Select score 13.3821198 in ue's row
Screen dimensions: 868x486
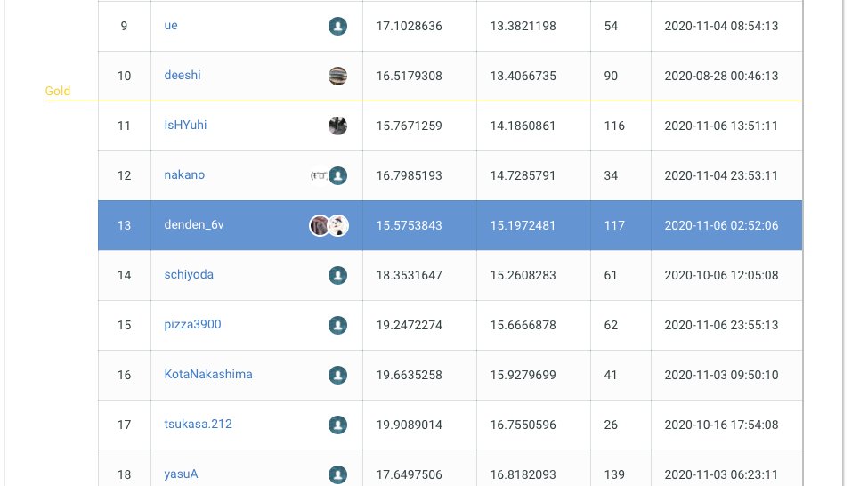coord(523,26)
